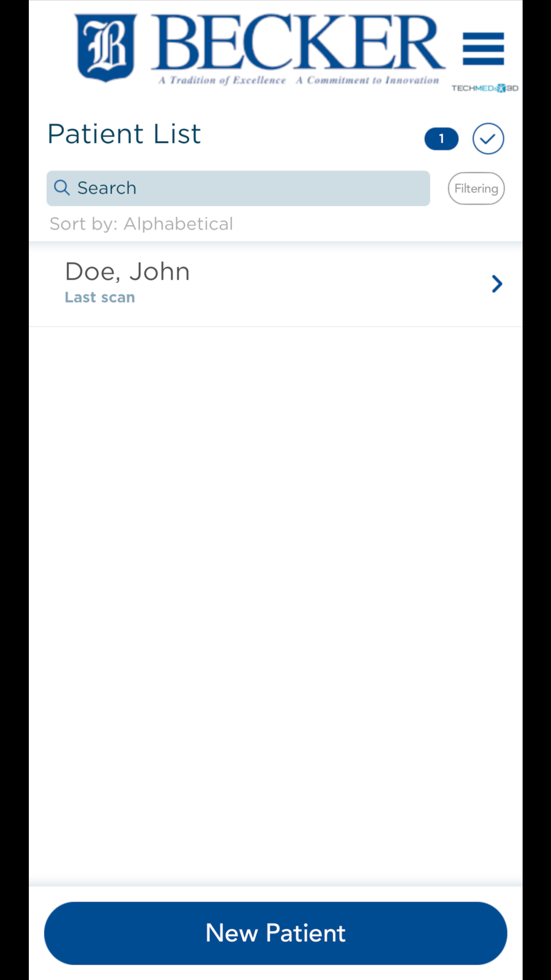Open the hamburger menu

point(483,48)
